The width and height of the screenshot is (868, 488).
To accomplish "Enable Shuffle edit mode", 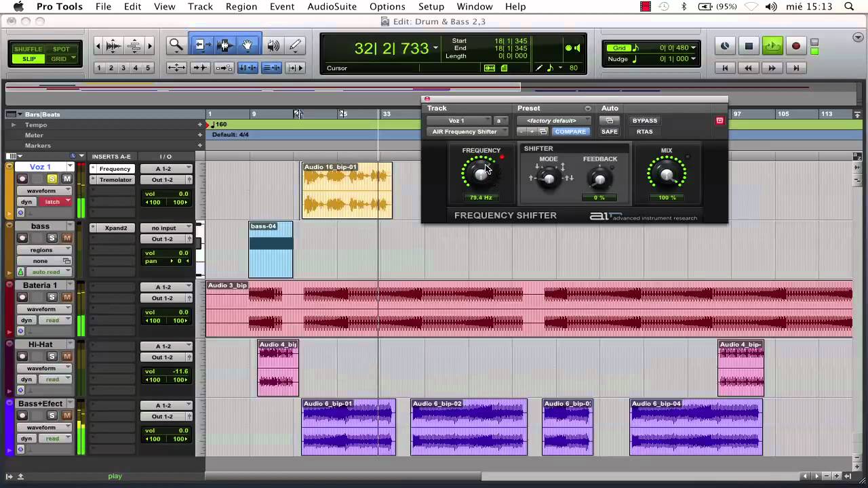I will 28,49.
